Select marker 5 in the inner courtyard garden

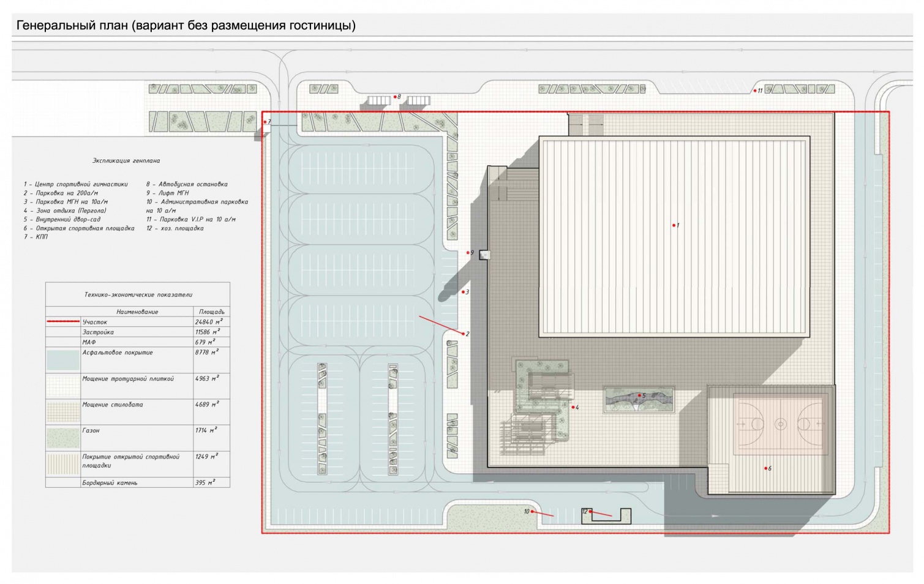click(640, 395)
